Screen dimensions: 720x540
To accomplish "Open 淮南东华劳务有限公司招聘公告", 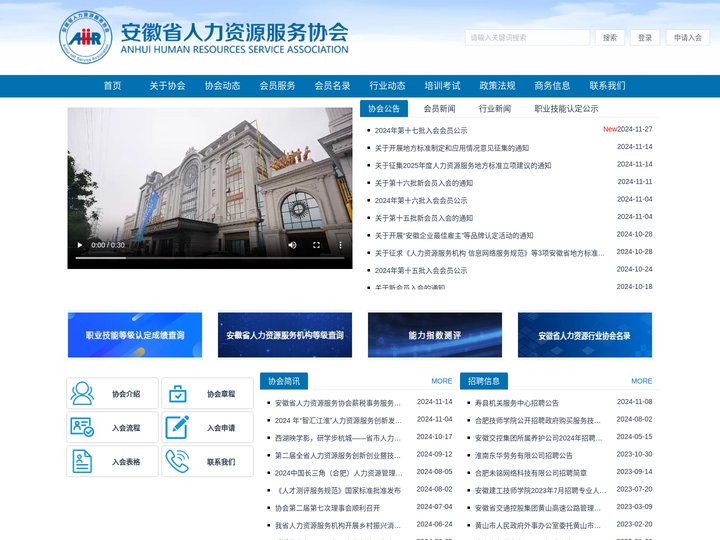I will pyautogui.click(x=523, y=456).
